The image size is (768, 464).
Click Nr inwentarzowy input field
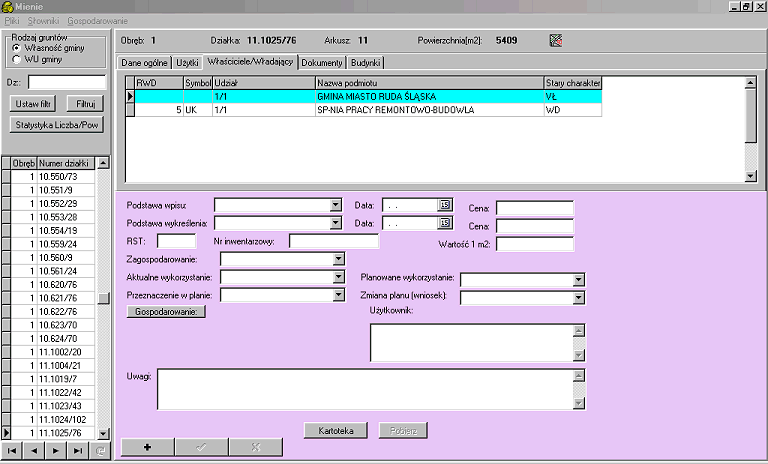(x=334, y=241)
